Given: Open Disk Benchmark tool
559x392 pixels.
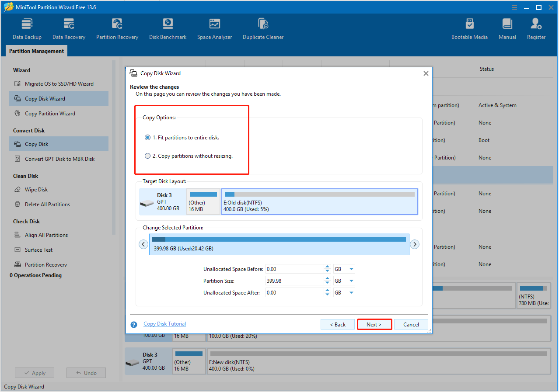Looking at the screenshot, I should coord(168,29).
